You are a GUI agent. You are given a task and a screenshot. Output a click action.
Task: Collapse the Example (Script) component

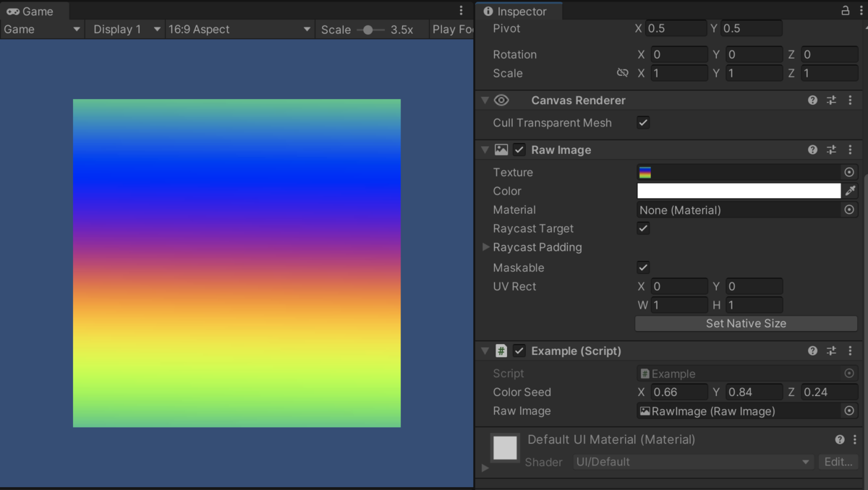click(x=485, y=351)
